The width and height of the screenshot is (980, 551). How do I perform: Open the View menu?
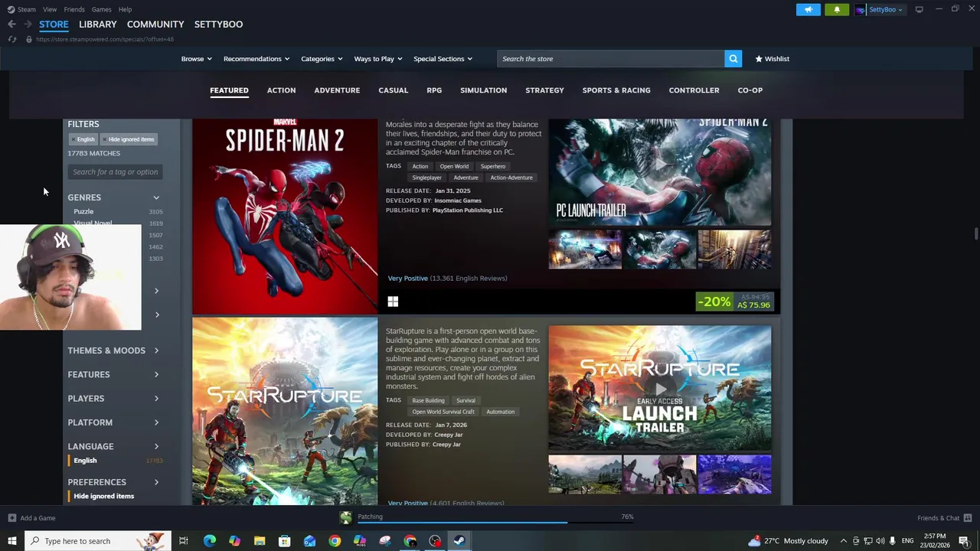50,9
